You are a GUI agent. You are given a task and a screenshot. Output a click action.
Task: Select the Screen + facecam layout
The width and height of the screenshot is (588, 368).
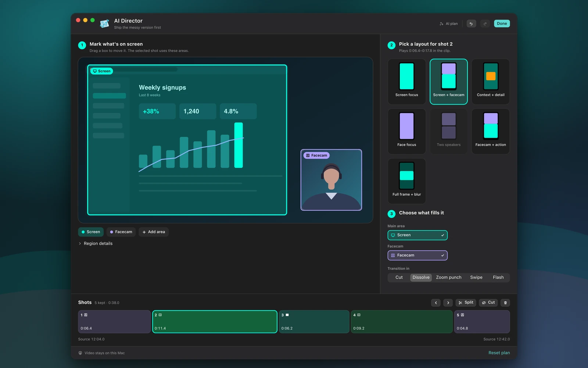click(449, 82)
